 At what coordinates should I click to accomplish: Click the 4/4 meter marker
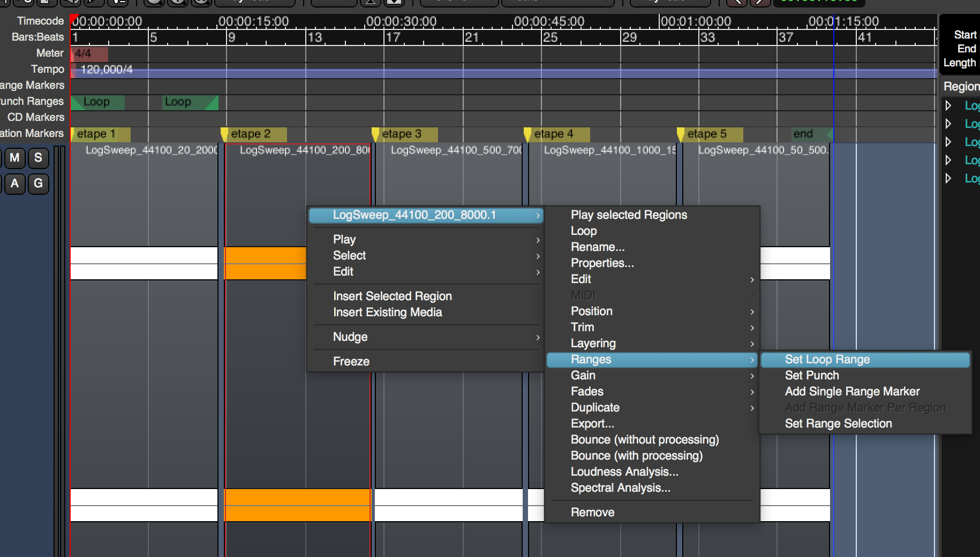pos(84,54)
